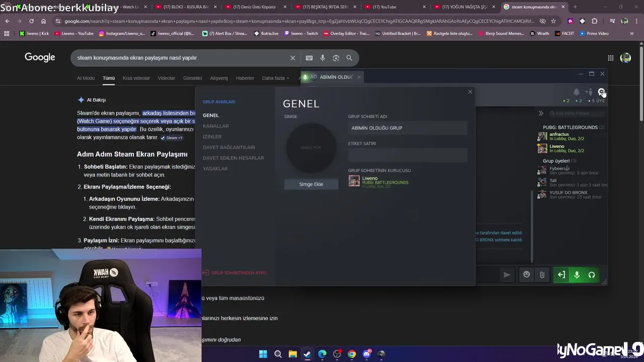The width and height of the screenshot is (644, 362).
Task: Go back in Chrome
Action: tap(8, 21)
